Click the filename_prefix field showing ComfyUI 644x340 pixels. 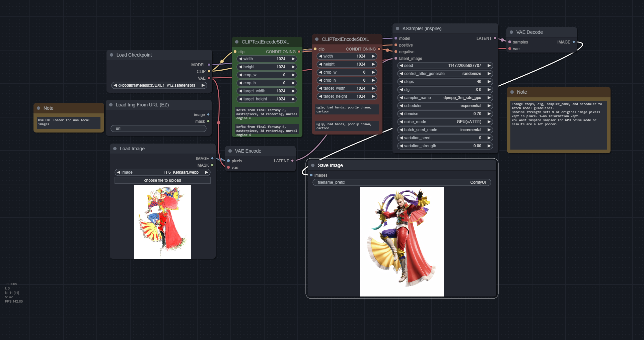[402, 182]
